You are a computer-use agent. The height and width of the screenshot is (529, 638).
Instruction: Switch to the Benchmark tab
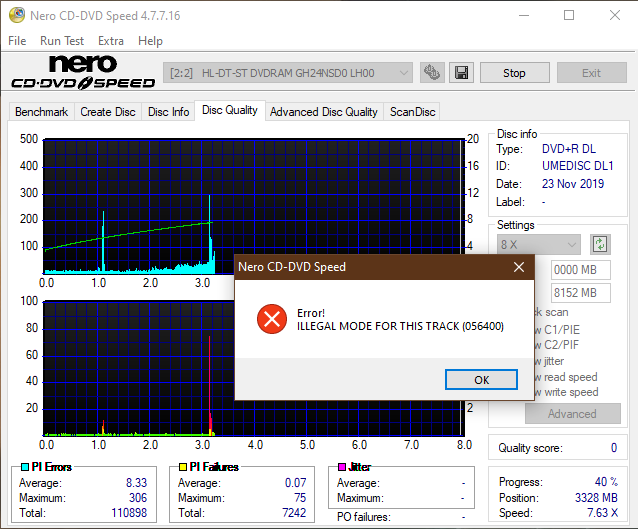click(41, 112)
